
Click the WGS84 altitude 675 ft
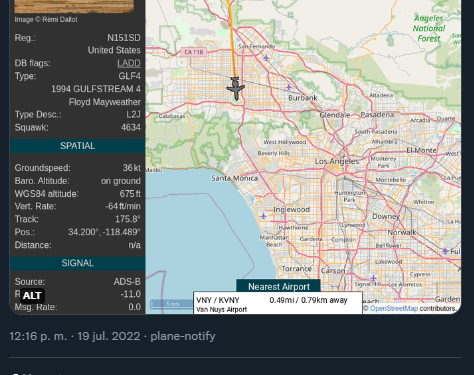click(x=130, y=194)
